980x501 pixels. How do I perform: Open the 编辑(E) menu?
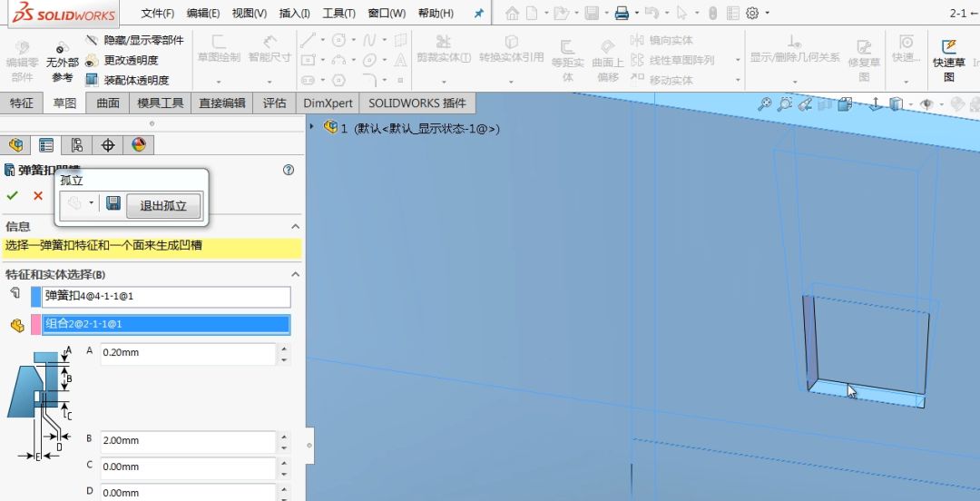point(203,13)
